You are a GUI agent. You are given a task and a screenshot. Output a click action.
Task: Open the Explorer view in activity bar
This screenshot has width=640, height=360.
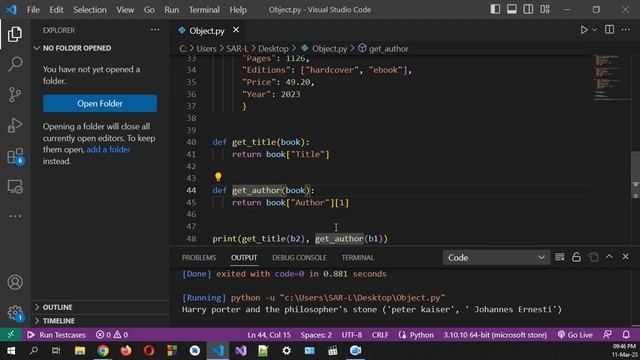point(15,34)
